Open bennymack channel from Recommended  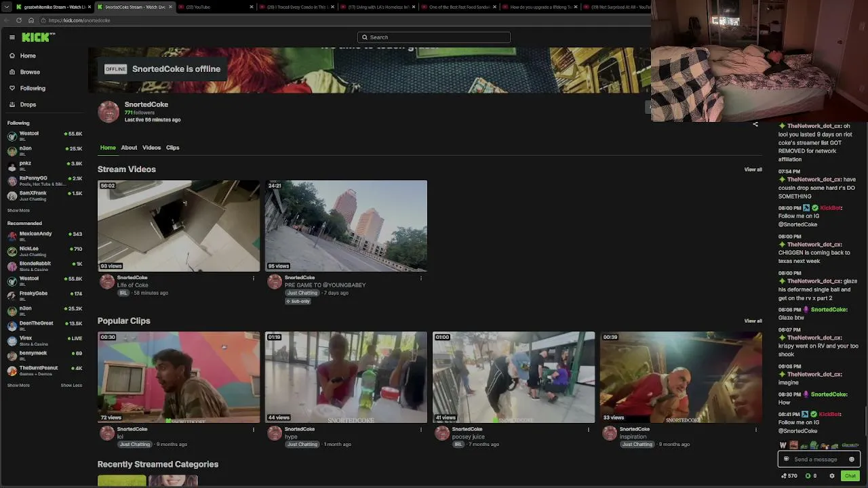click(45, 355)
